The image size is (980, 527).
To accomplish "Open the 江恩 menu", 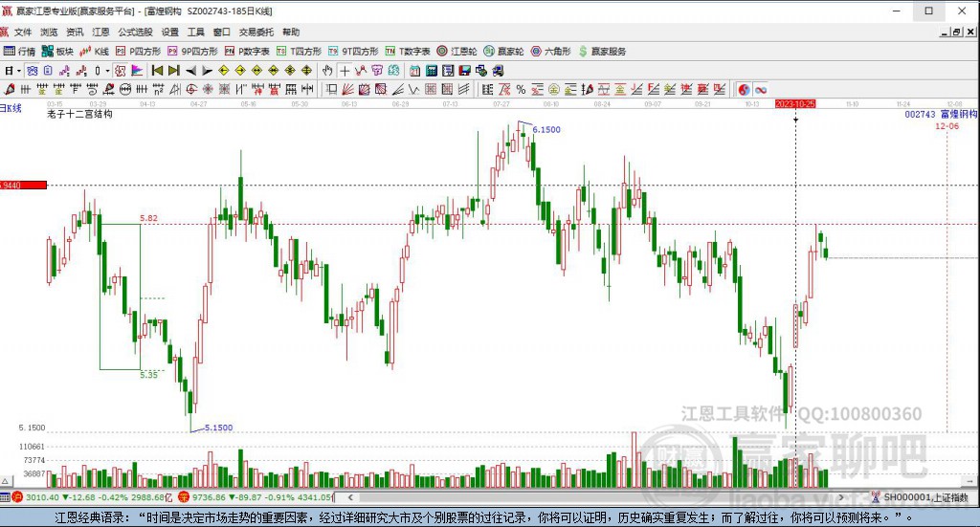I will point(100,32).
